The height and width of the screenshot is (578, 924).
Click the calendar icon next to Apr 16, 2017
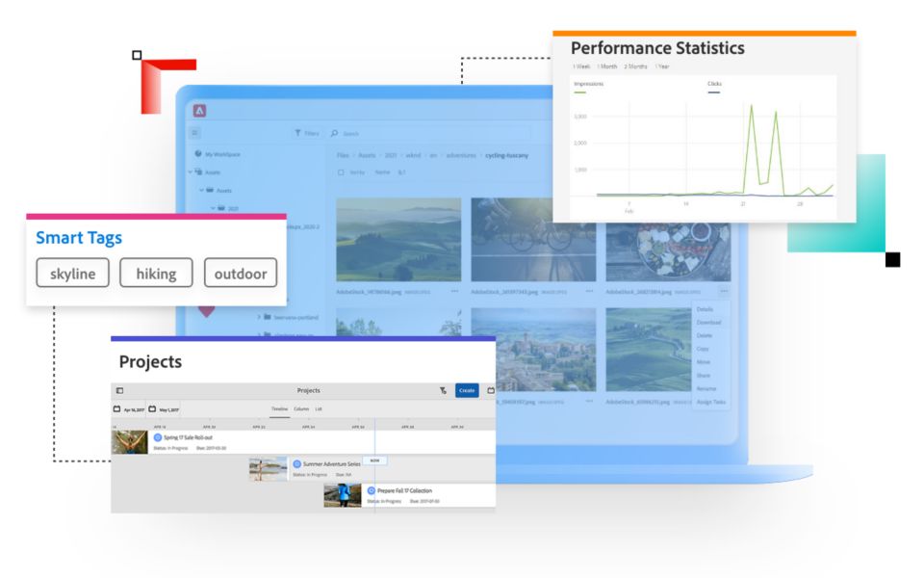116,408
